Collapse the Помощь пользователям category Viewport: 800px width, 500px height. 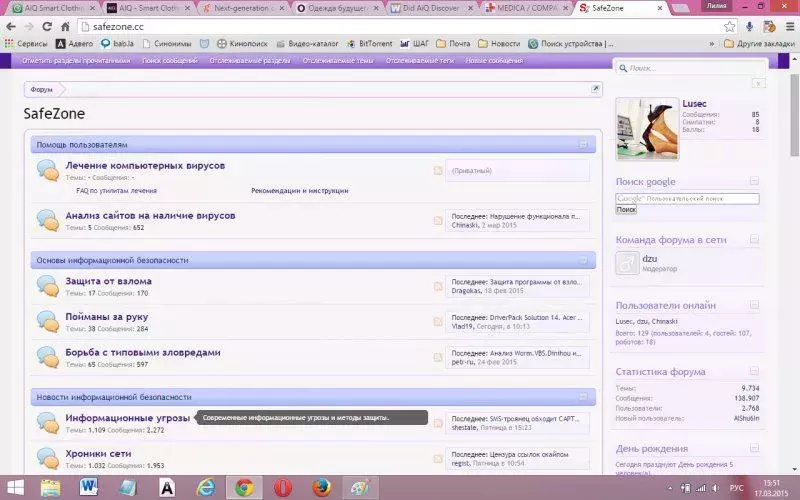[x=583, y=144]
